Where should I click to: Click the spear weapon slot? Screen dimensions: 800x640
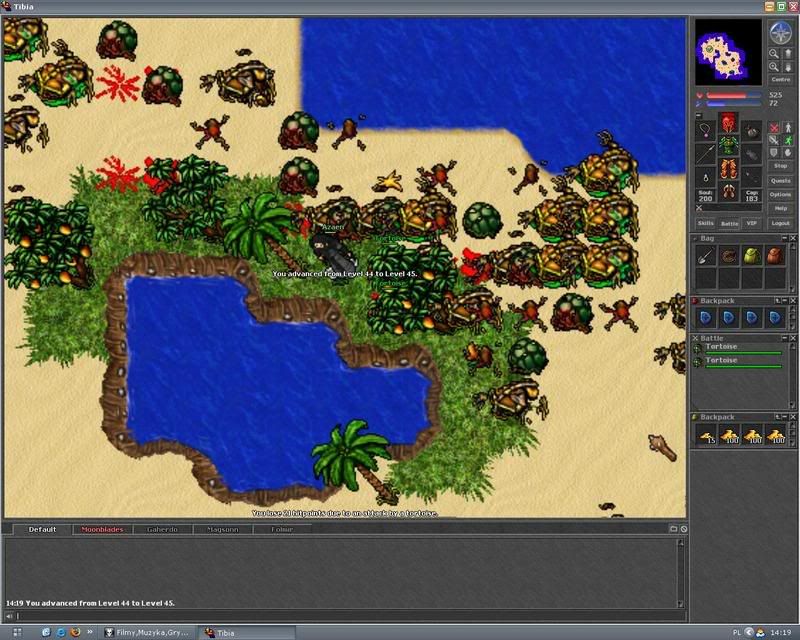(x=706, y=153)
